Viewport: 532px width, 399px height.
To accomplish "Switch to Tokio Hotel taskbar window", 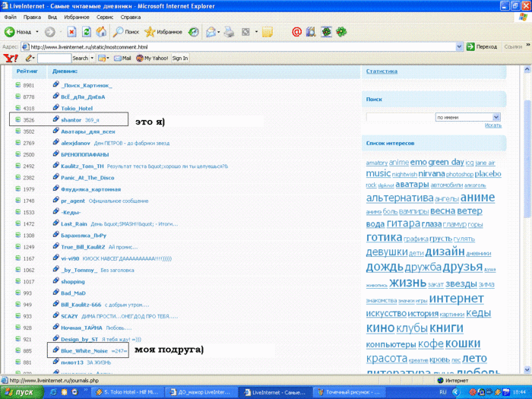I will tap(128, 392).
